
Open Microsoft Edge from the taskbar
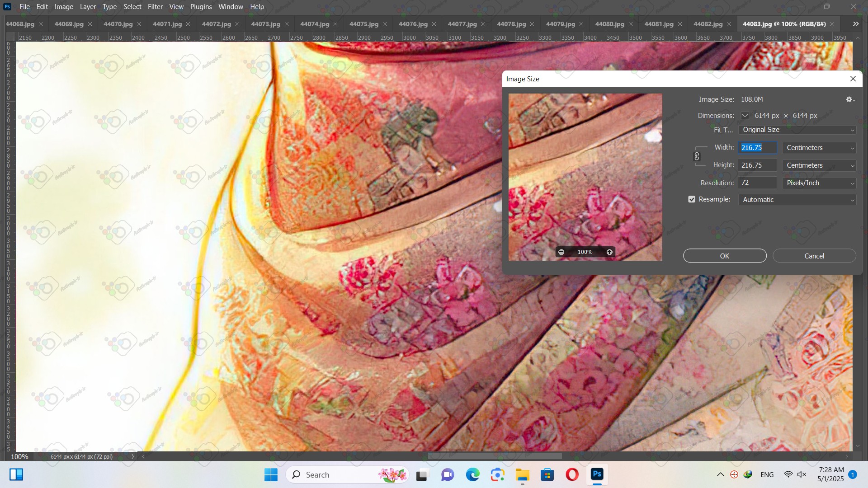[x=473, y=475]
